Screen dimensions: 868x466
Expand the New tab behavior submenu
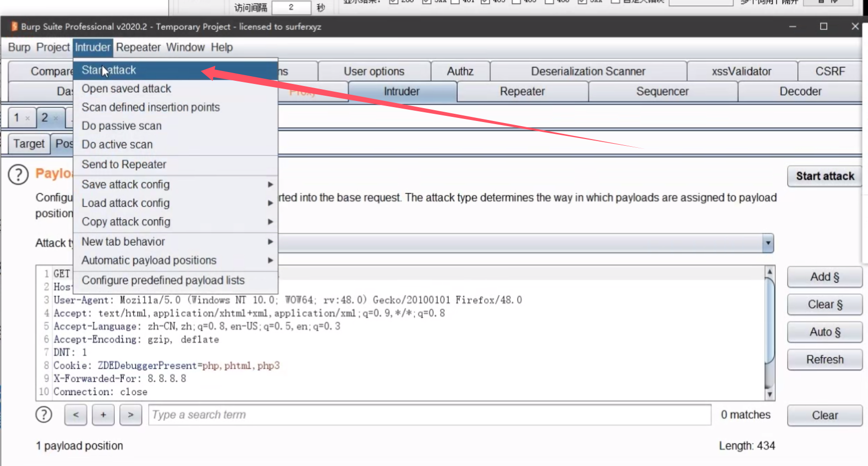[x=270, y=241]
